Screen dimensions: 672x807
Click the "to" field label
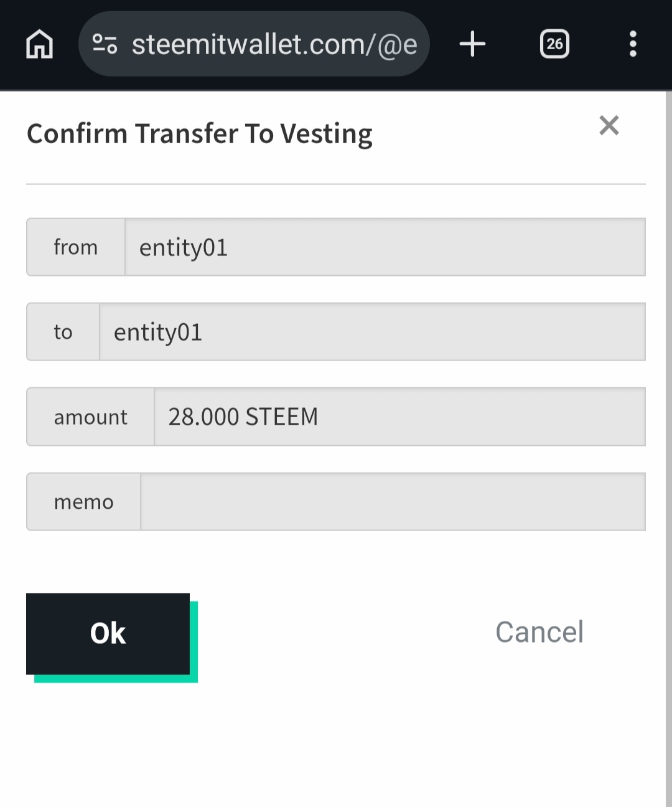(63, 332)
